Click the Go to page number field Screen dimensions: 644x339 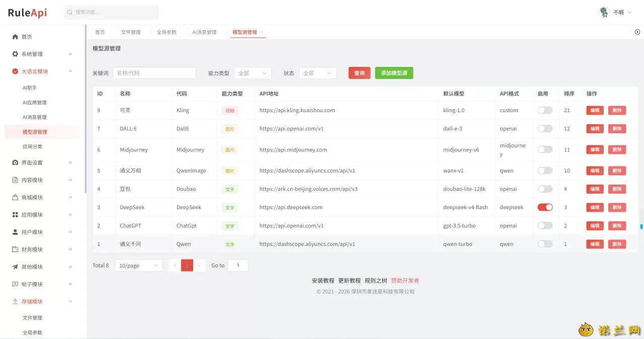[238, 266]
